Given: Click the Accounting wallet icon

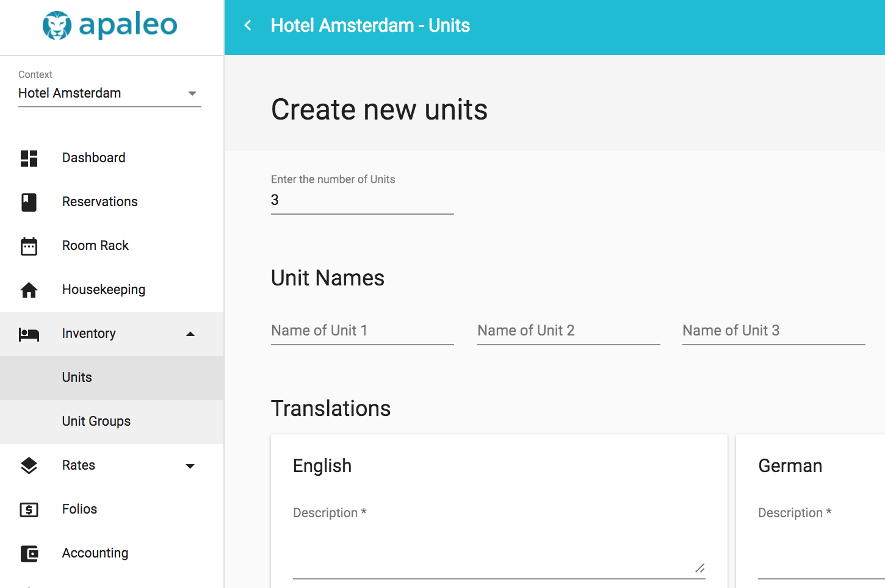Looking at the screenshot, I should [29, 553].
